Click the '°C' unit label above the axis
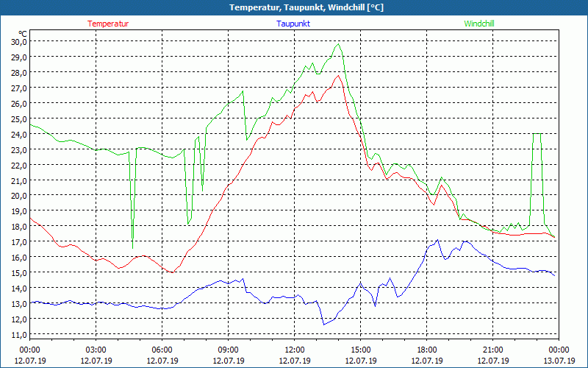The height and width of the screenshot is (368, 588). 23,34
